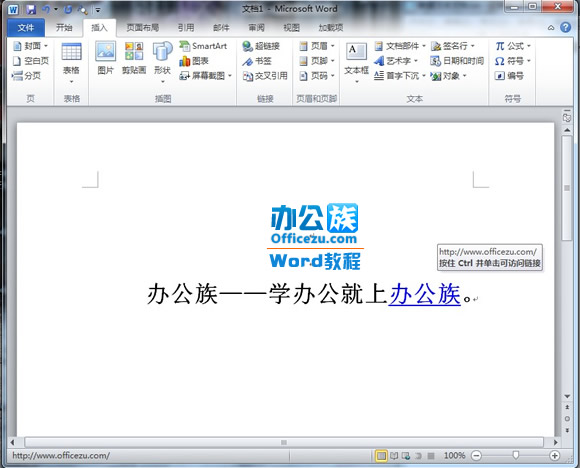Click zoom out minus button
Image resolution: width=580 pixels, height=468 pixels.
coord(477,456)
